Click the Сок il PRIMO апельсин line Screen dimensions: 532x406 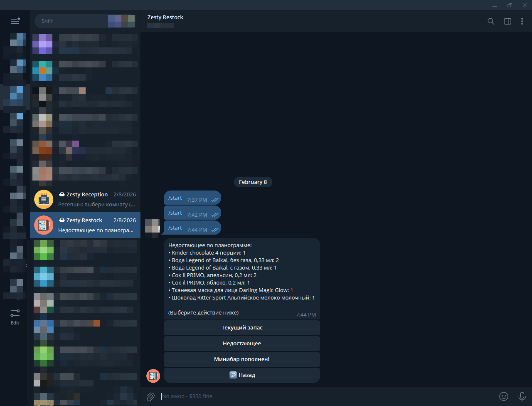[x=212, y=275]
